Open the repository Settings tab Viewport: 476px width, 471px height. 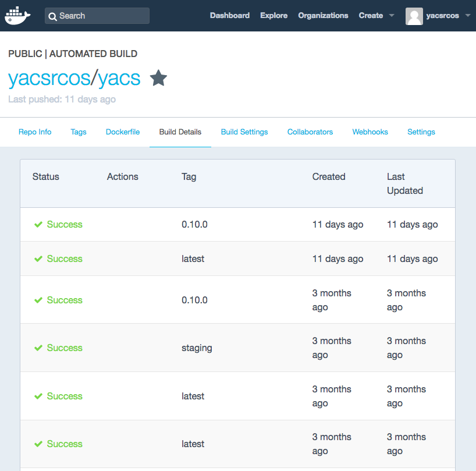421,132
